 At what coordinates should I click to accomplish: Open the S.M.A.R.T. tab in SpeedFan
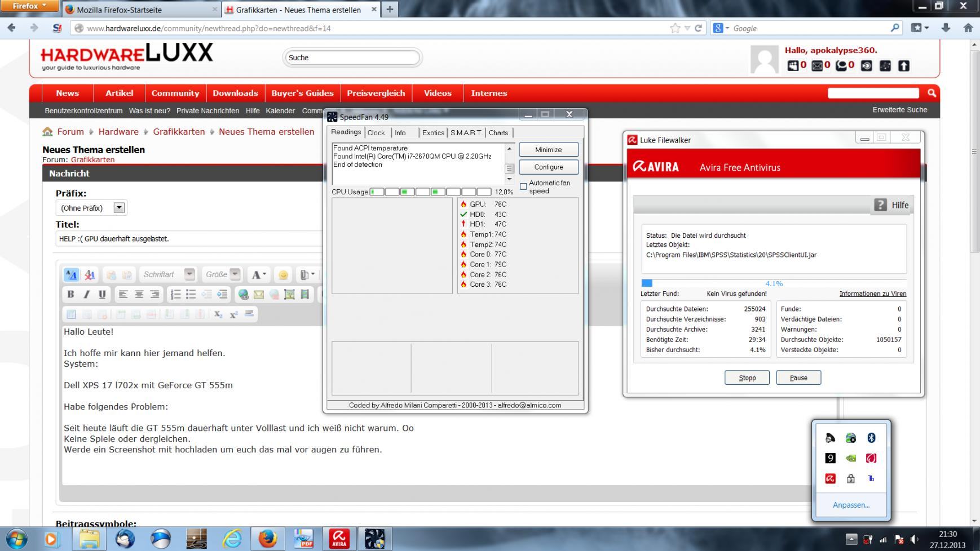click(466, 133)
